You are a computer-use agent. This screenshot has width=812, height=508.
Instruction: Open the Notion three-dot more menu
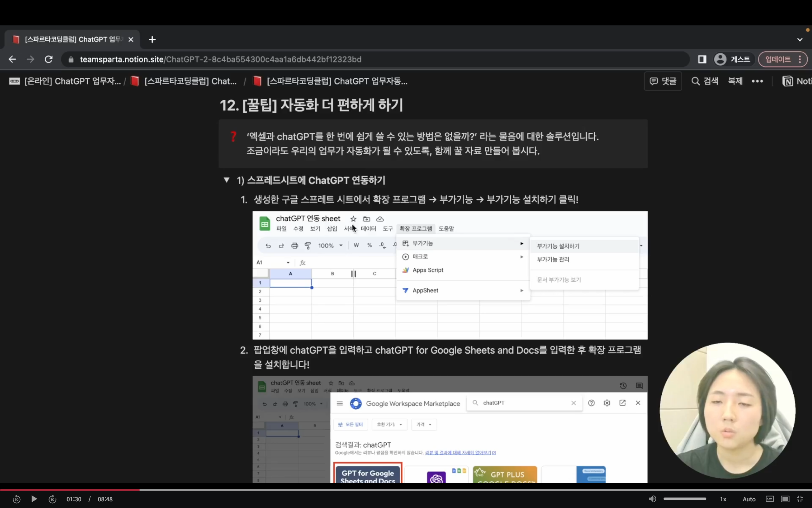(757, 81)
